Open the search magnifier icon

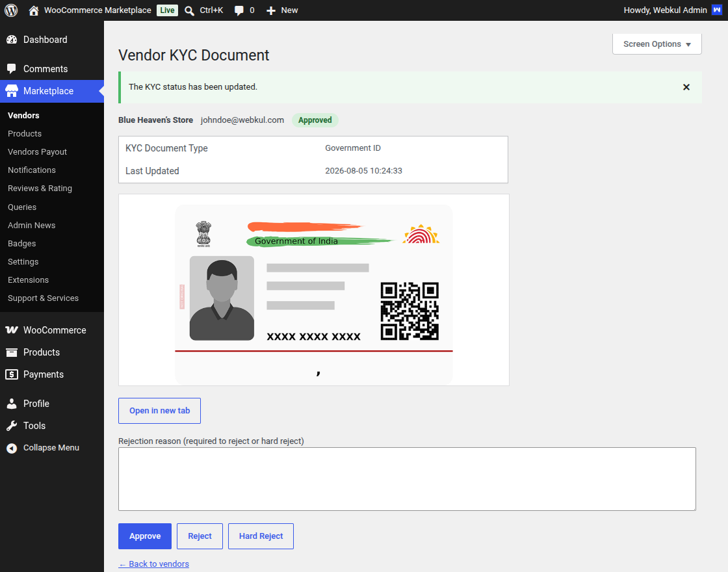coord(189,10)
